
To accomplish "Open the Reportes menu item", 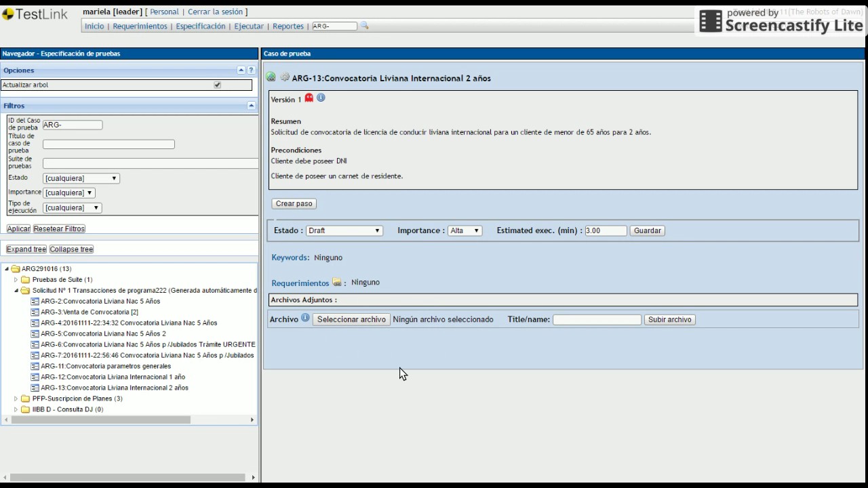I will click(x=288, y=26).
